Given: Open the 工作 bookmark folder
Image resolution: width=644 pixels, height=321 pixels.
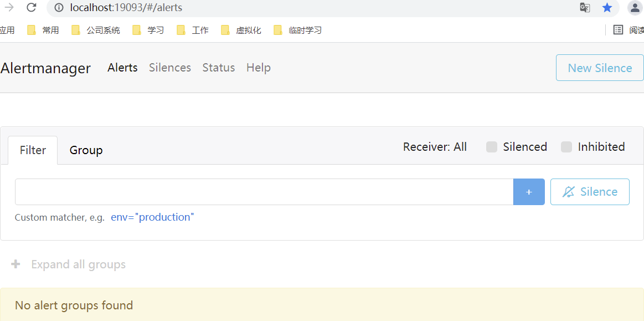Looking at the screenshot, I should click(x=193, y=30).
